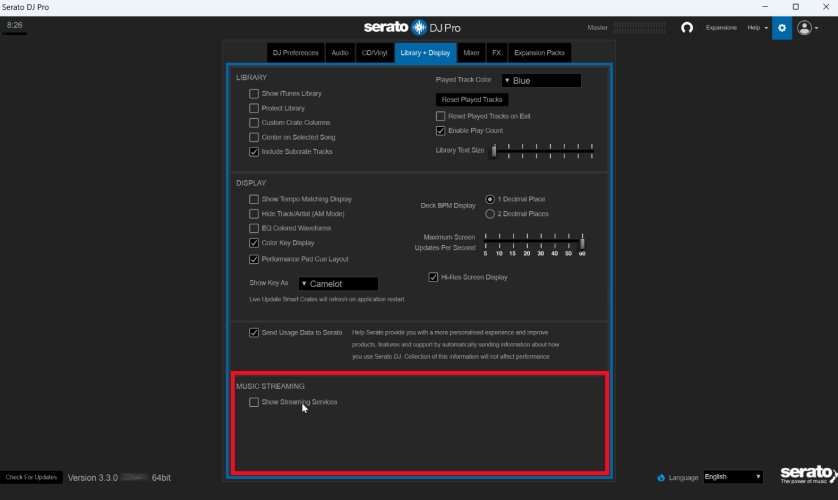This screenshot has height=500, width=838.
Task: Open the Mixer tab
Action: tap(471, 53)
